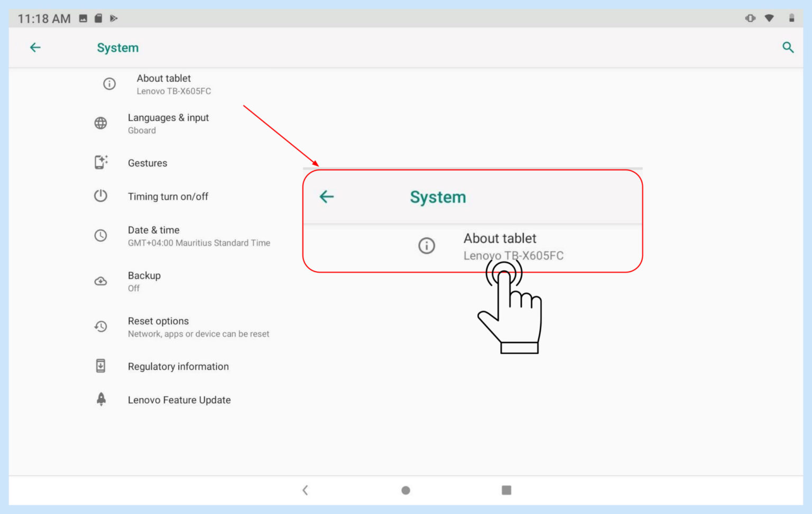Open Reset options settings

tap(158, 326)
